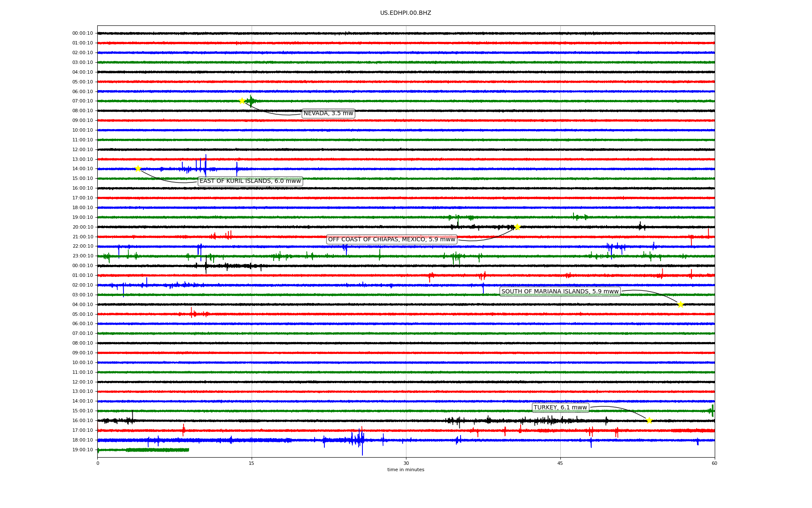This screenshot has width=812, height=508.
Task: Click the yellow star for the Kuril Islands event
Action: coord(138,168)
